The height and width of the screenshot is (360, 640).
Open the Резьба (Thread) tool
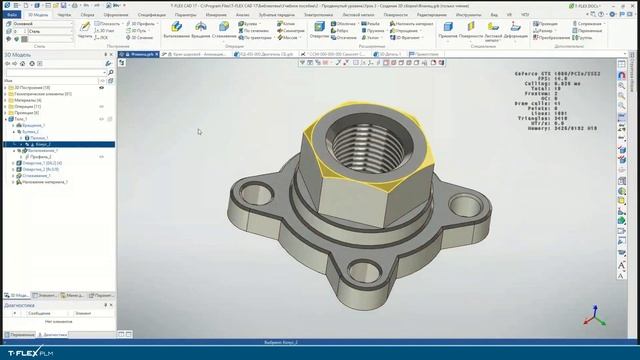pos(371,24)
